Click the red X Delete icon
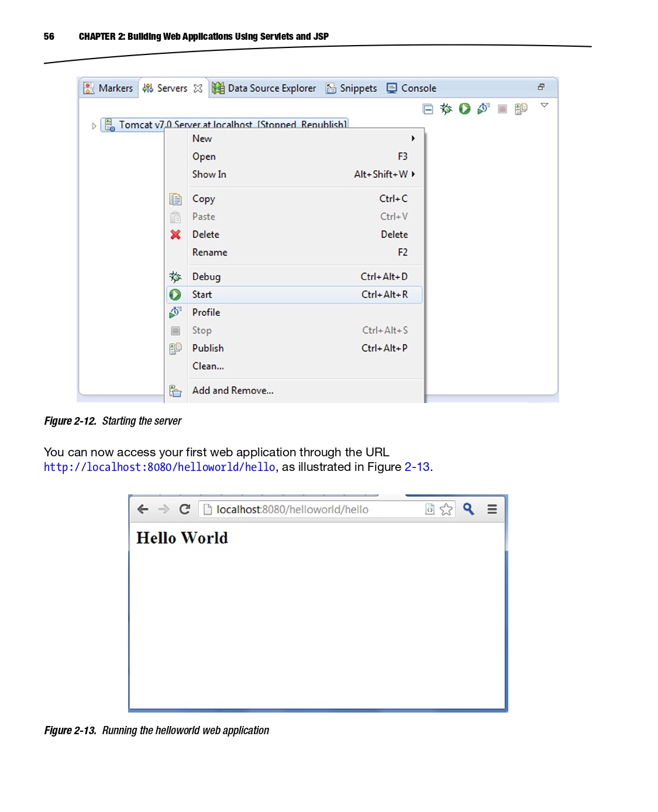 click(175, 235)
